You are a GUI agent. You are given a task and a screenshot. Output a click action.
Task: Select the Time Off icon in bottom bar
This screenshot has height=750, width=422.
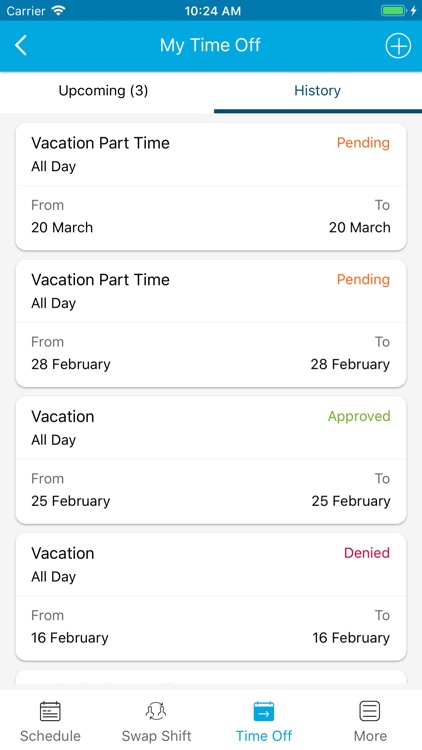tap(264, 711)
